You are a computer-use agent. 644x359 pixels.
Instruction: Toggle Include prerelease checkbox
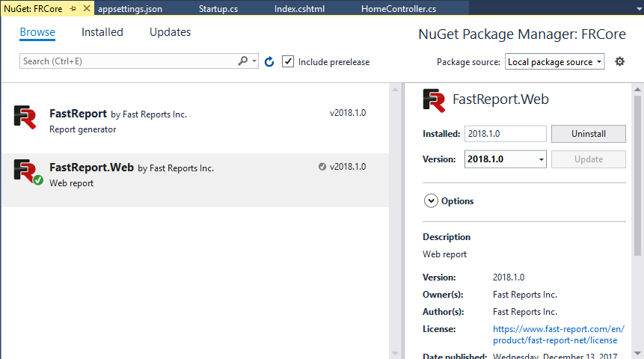tap(288, 61)
